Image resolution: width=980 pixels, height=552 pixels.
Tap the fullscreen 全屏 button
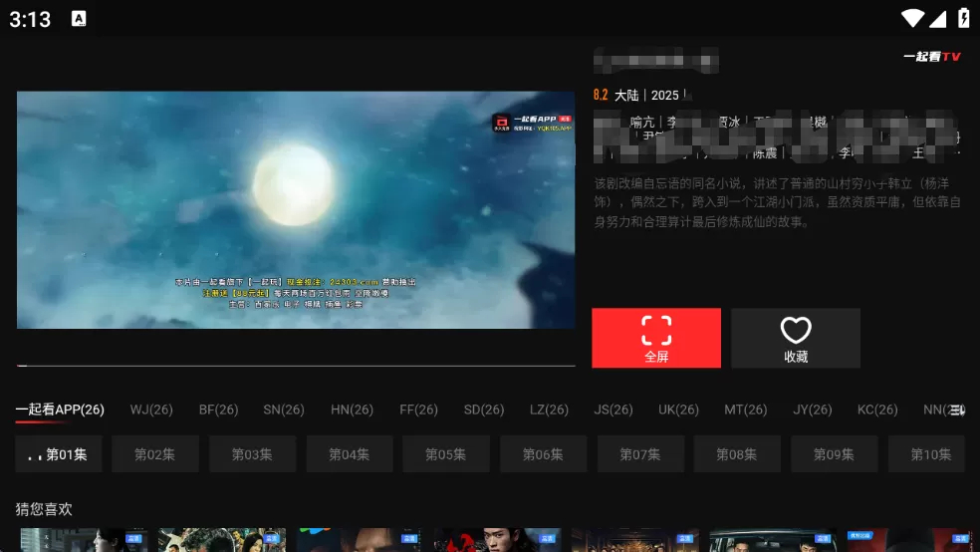[x=655, y=338]
